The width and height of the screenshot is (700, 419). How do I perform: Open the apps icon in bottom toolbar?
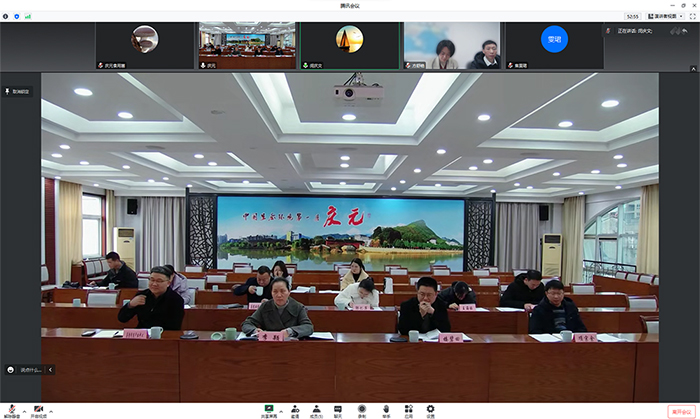point(408,408)
